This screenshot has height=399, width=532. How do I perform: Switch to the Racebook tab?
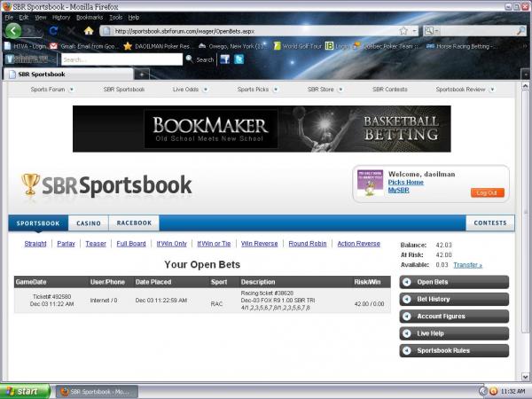[x=134, y=223]
